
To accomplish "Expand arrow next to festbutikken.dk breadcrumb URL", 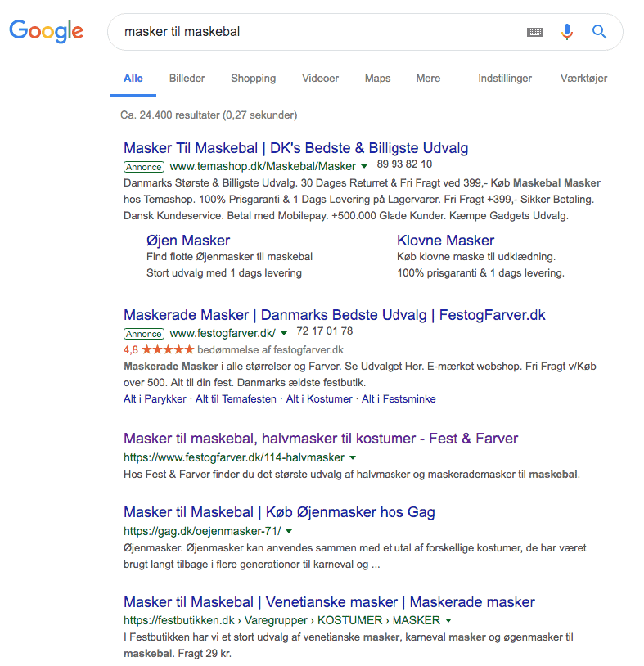I will click(448, 620).
